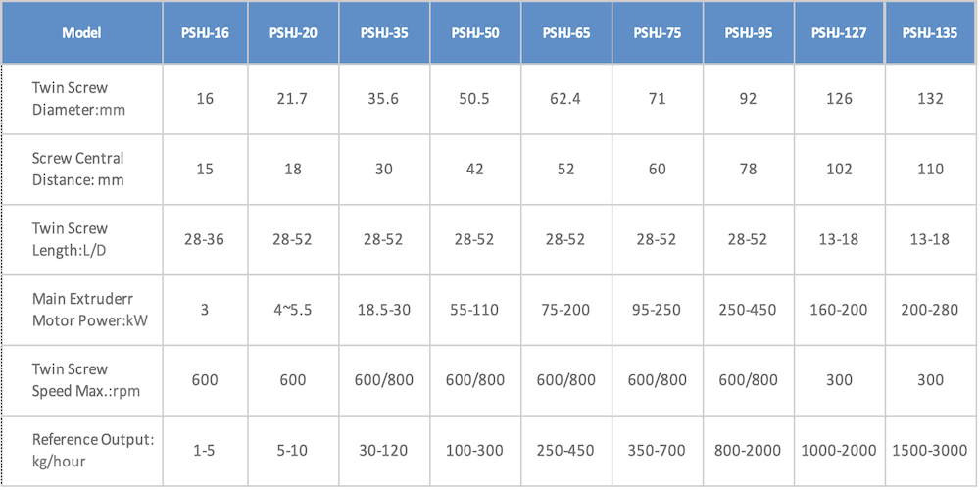Click the Twin Screw Length L/D label

point(70,239)
